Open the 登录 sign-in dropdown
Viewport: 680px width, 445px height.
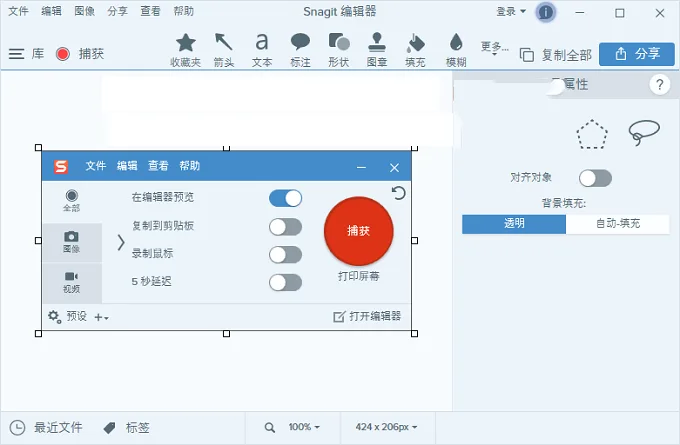pyautogui.click(x=511, y=12)
